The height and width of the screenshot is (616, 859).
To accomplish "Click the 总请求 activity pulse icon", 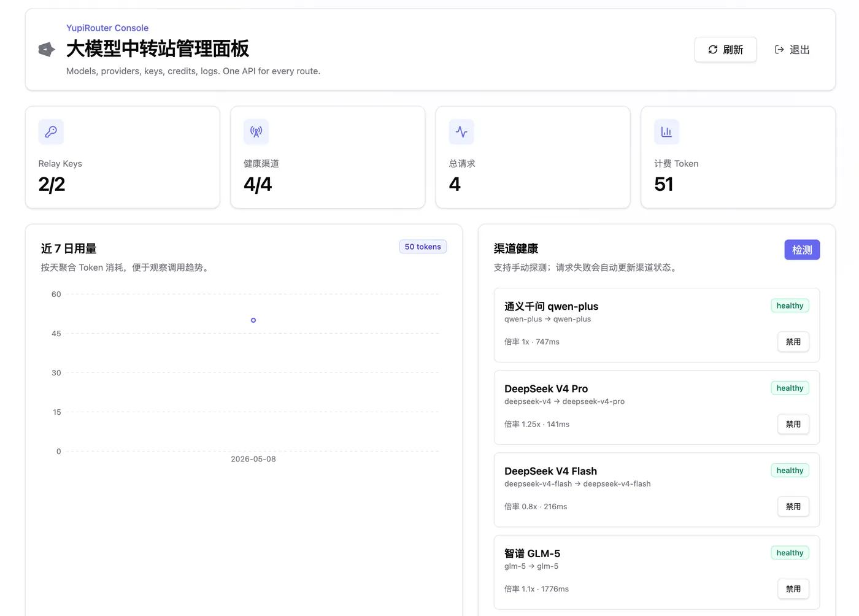I will click(461, 131).
